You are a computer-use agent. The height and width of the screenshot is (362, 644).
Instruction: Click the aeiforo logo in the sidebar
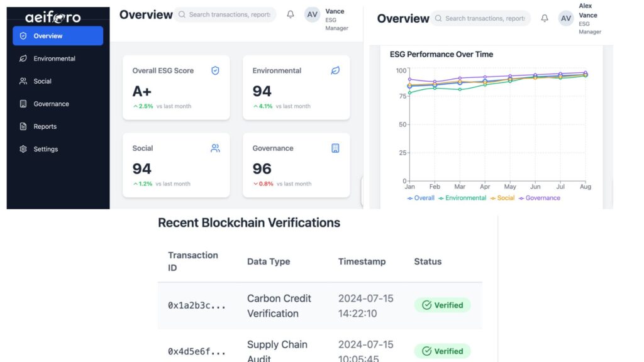[x=53, y=18]
